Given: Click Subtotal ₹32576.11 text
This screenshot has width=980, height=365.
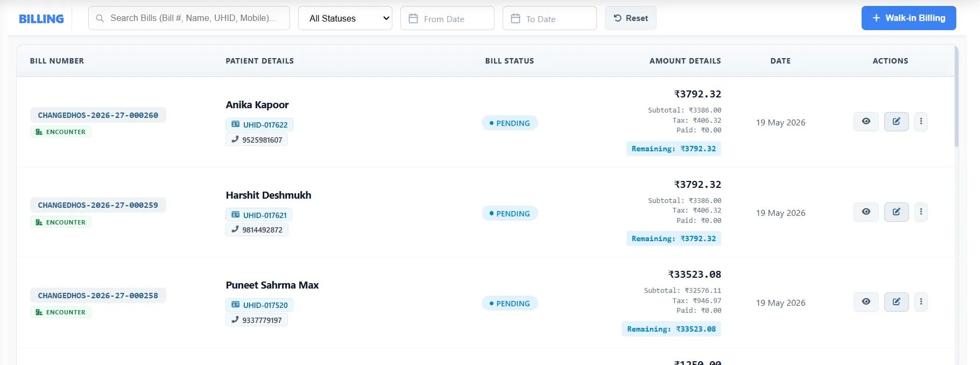Looking at the screenshot, I should click(682, 291).
